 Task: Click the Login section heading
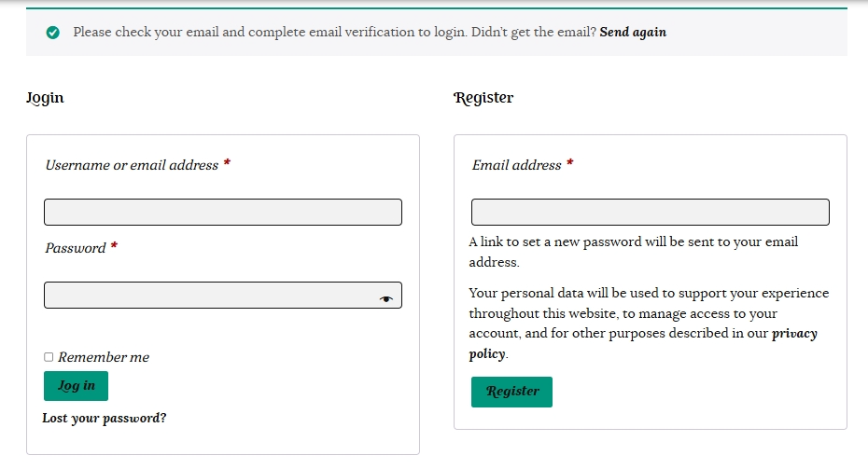coord(45,98)
